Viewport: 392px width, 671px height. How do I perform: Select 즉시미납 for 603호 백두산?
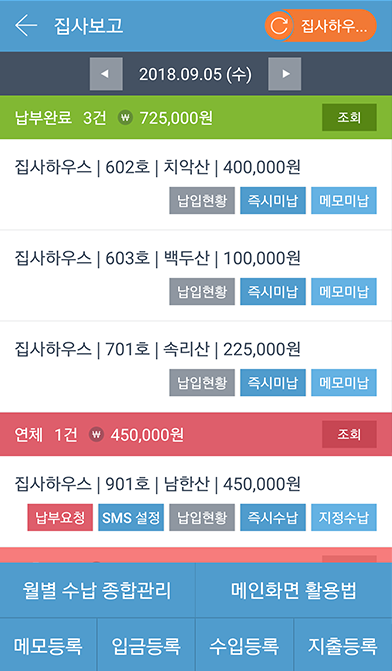coord(273,291)
